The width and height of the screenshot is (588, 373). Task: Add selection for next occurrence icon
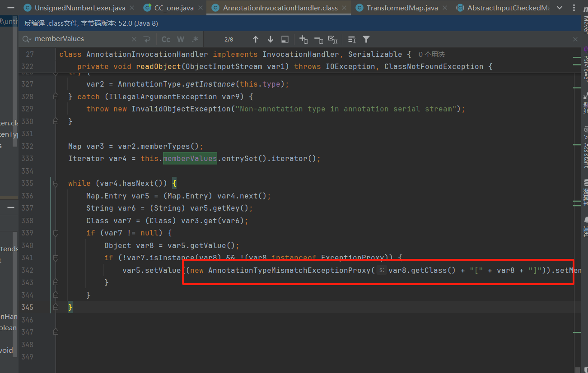(x=303, y=40)
